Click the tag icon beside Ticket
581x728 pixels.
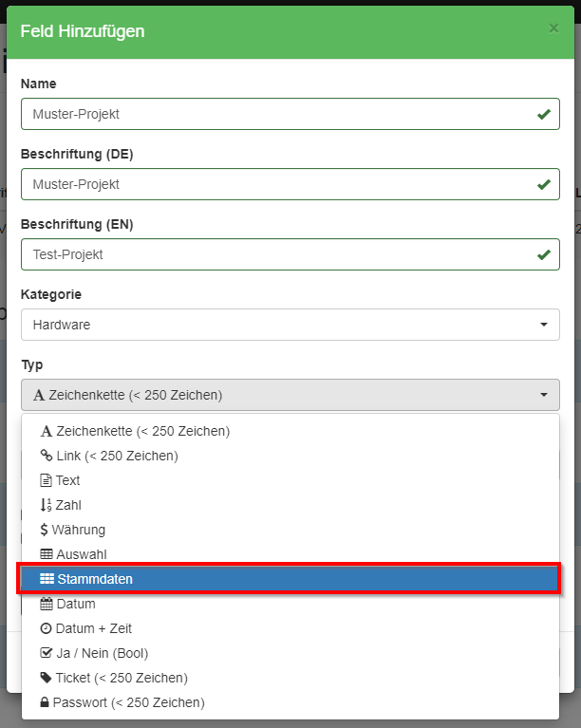(x=47, y=678)
